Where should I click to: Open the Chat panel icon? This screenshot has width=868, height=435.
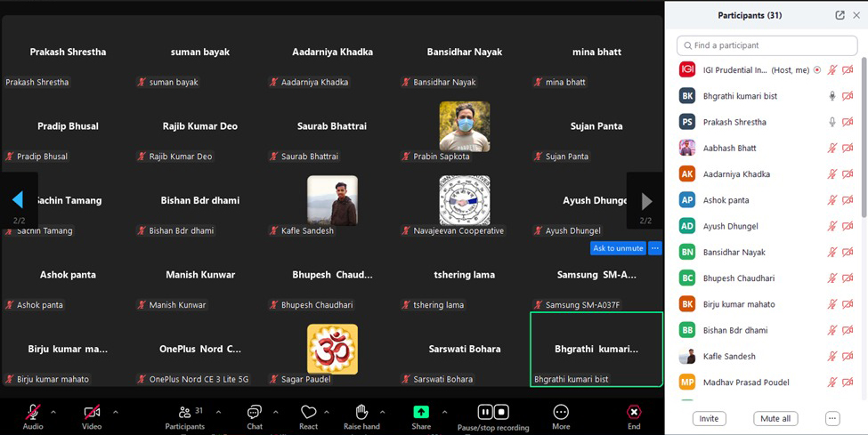click(255, 412)
